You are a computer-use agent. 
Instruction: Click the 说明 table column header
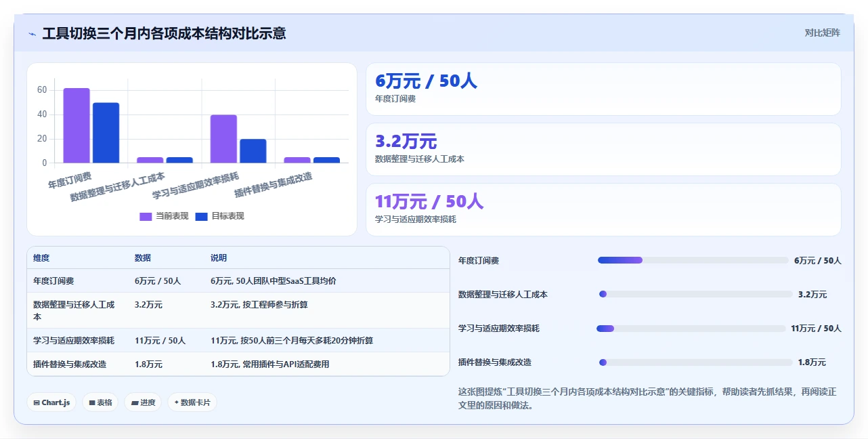219,258
